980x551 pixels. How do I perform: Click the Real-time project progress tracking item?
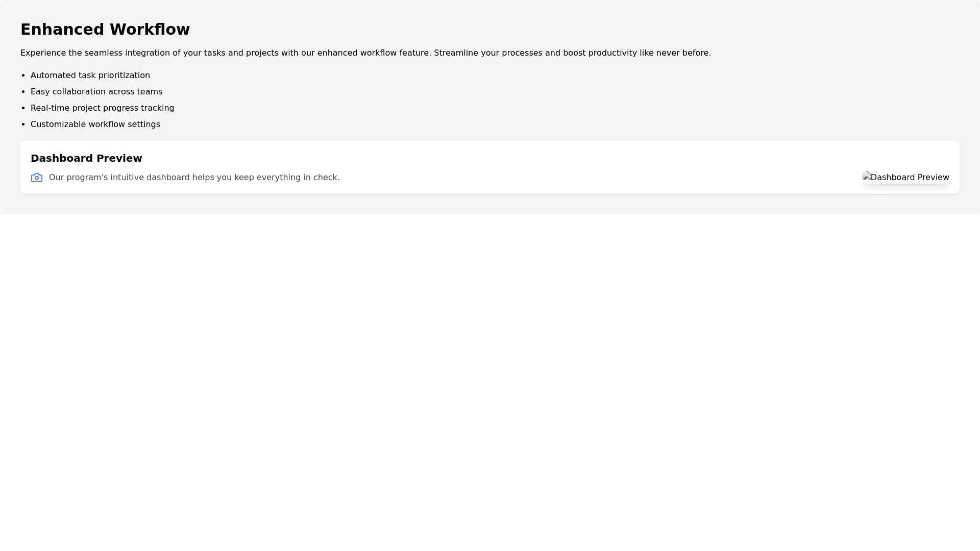(102, 108)
